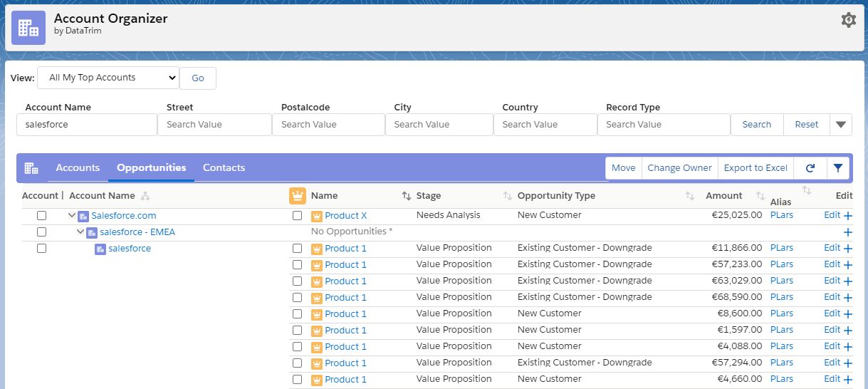Add opportunity with plus on Product X row
868x389 pixels.
coord(847,216)
